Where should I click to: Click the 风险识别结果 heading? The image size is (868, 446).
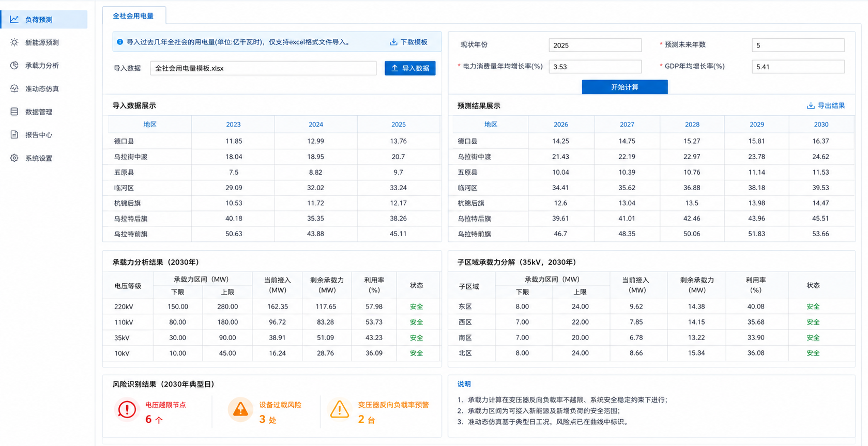tap(163, 384)
